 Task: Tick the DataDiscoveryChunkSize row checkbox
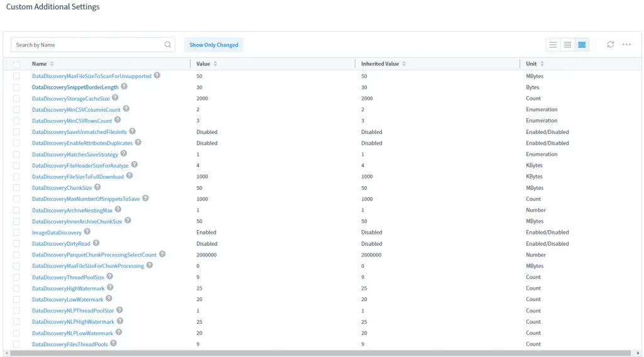tap(16, 188)
